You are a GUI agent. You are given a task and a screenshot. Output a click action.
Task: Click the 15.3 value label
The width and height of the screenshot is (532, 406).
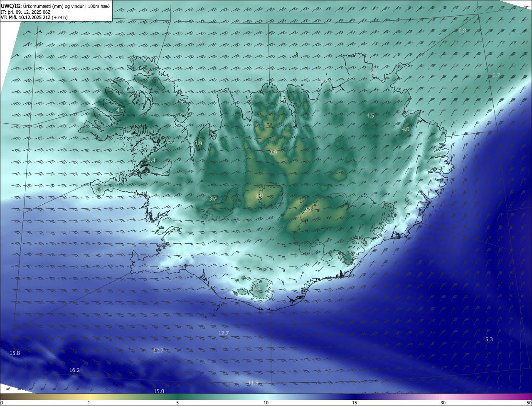pyautogui.click(x=488, y=340)
